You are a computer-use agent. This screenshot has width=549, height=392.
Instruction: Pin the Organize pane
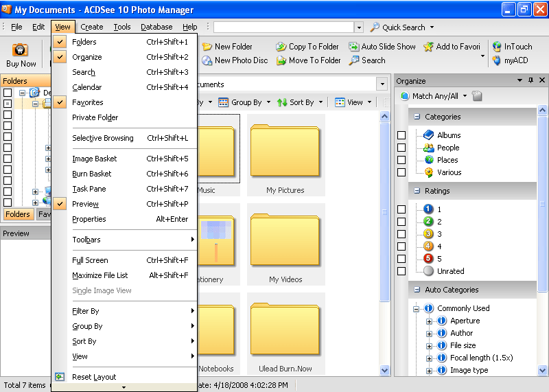(530, 80)
